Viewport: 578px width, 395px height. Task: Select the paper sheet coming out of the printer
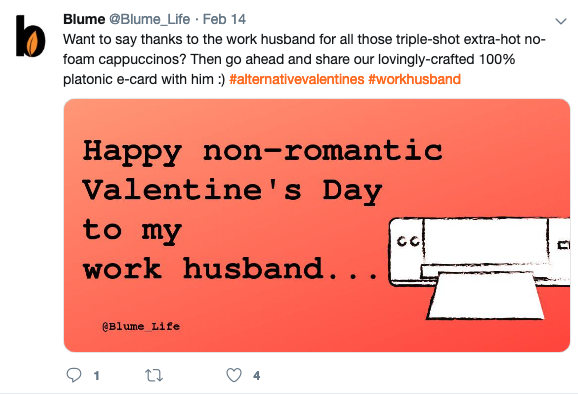[x=485, y=296]
